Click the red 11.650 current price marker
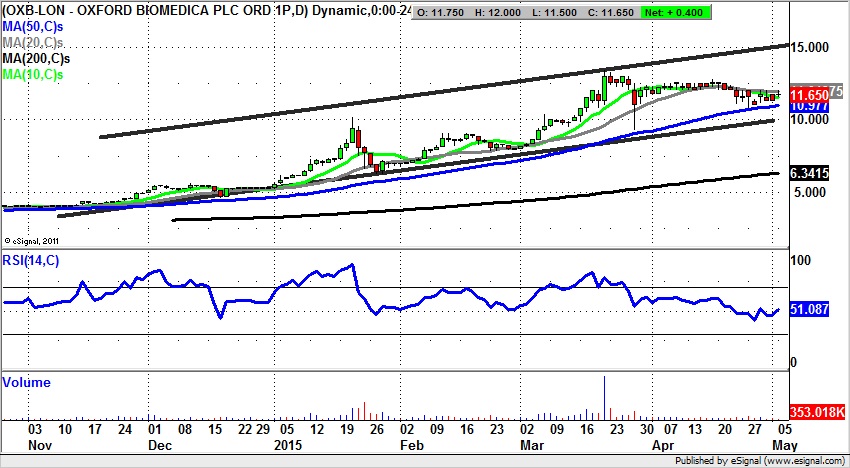850x468 pixels. (x=809, y=92)
